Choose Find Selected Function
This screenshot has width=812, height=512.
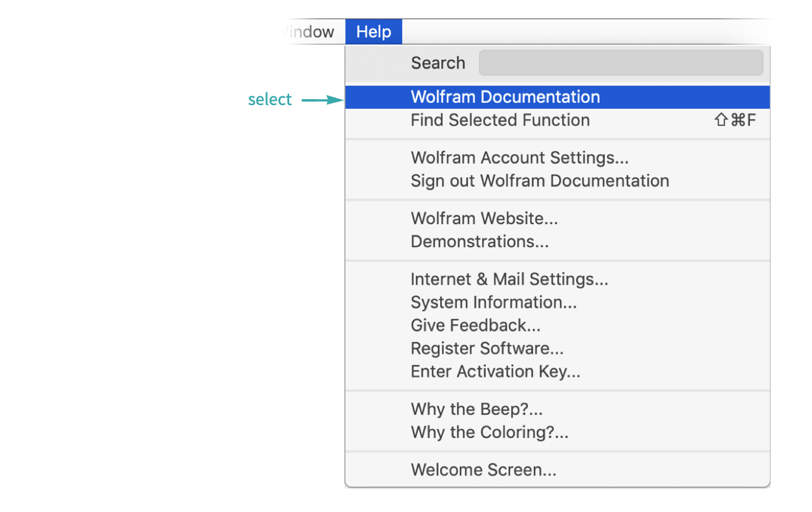pyautogui.click(x=500, y=120)
